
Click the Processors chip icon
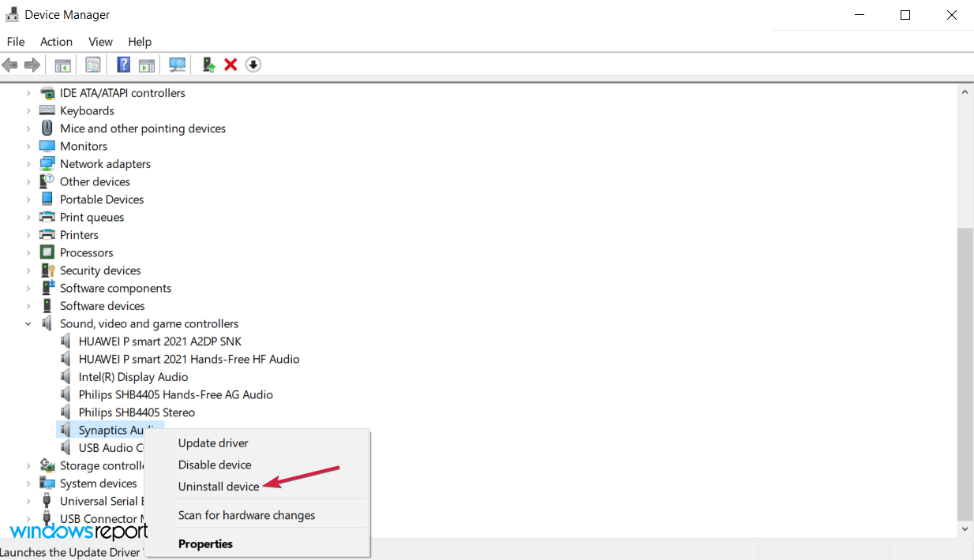click(x=47, y=252)
